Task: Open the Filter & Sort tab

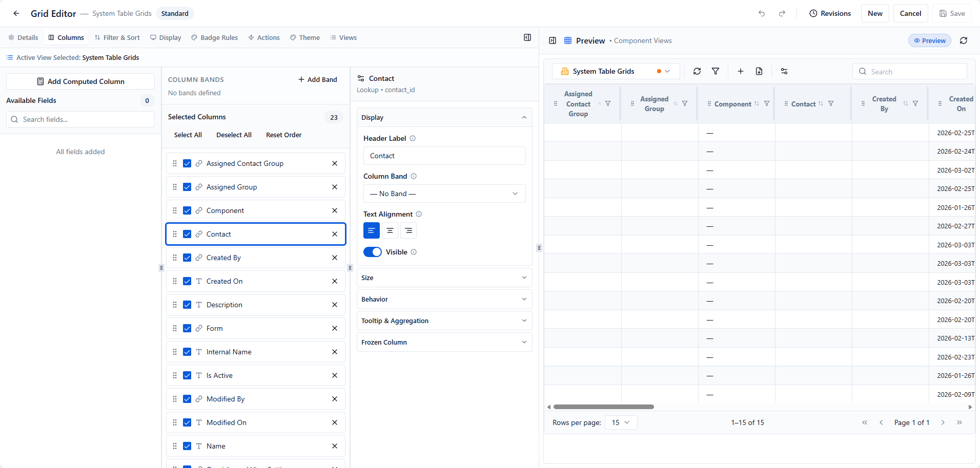Action: [x=117, y=37]
